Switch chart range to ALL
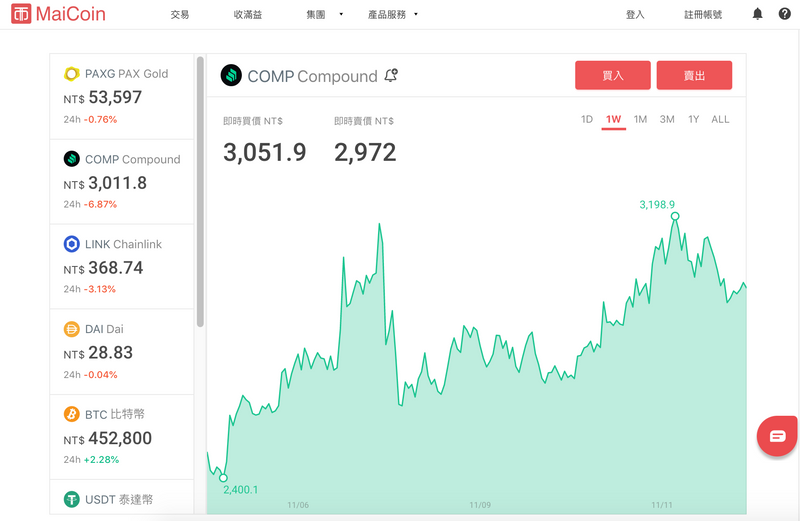 point(720,119)
